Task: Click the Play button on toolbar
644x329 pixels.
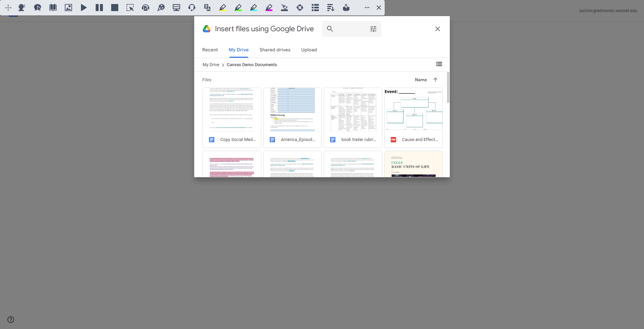Action: coord(84,7)
